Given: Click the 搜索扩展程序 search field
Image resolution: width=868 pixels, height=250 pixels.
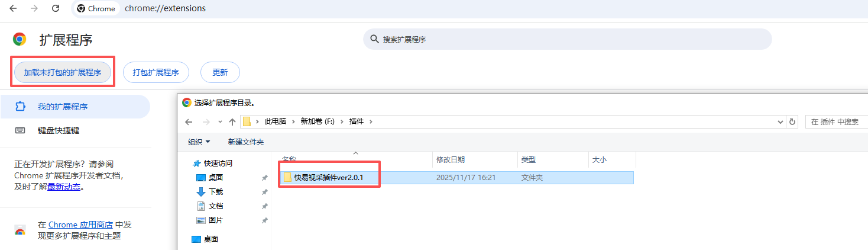Looking at the screenshot, I should (x=568, y=39).
